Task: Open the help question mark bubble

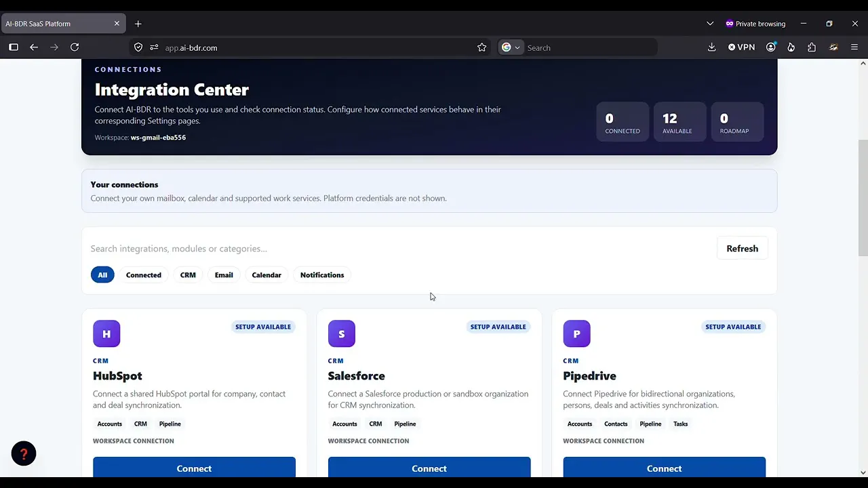Action: pyautogui.click(x=24, y=454)
